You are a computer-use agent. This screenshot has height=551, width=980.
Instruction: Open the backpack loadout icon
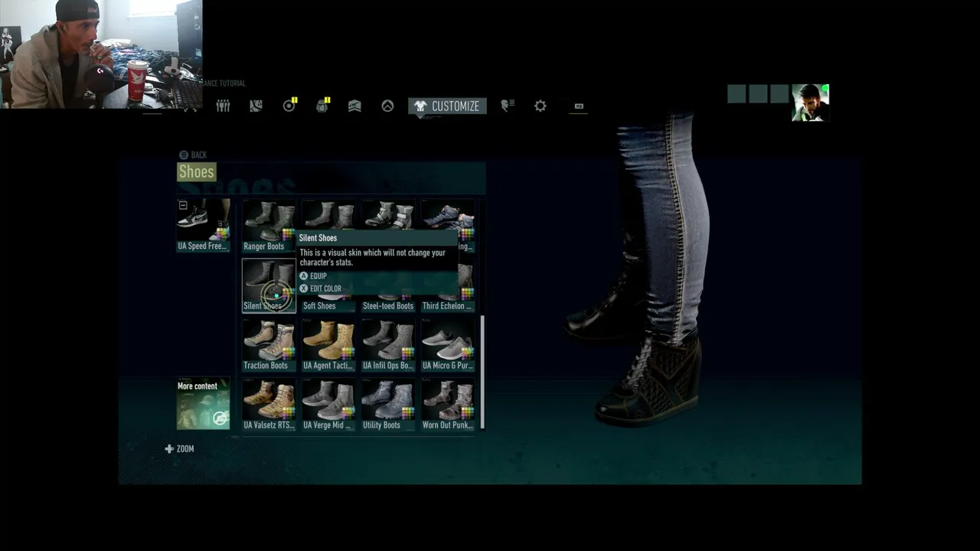pyautogui.click(x=322, y=106)
